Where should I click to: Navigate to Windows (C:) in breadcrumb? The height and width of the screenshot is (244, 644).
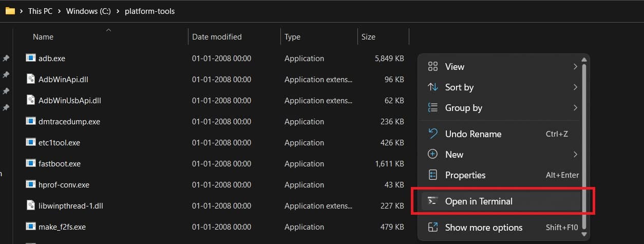[x=88, y=11]
